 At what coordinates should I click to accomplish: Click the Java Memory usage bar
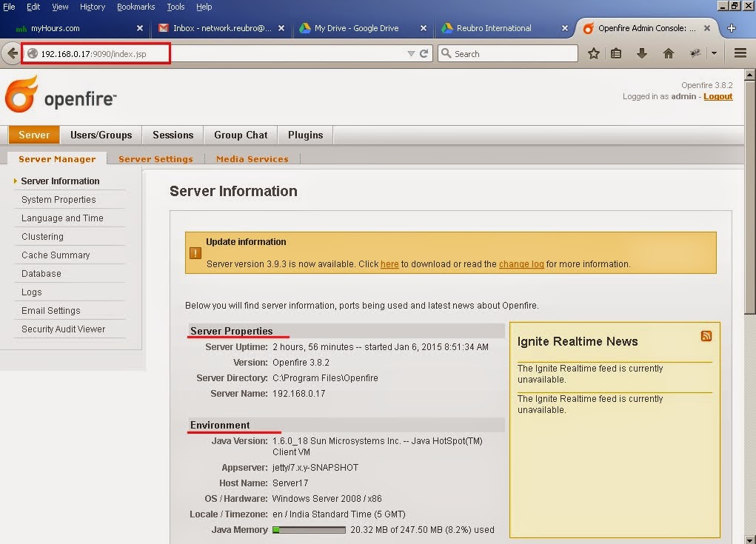[x=309, y=530]
